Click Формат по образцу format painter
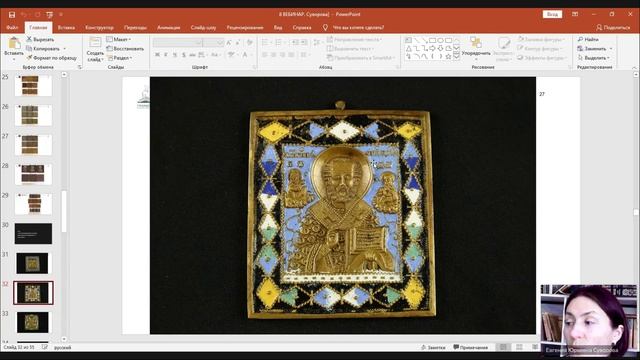Image resolution: width=640 pixels, height=360 pixels. (51, 58)
